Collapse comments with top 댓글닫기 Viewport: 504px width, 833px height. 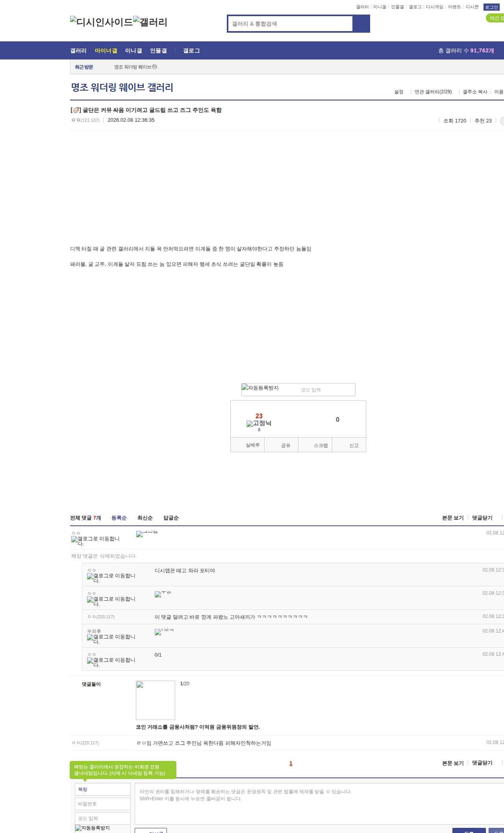pyautogui.click(x=482, y=518)
